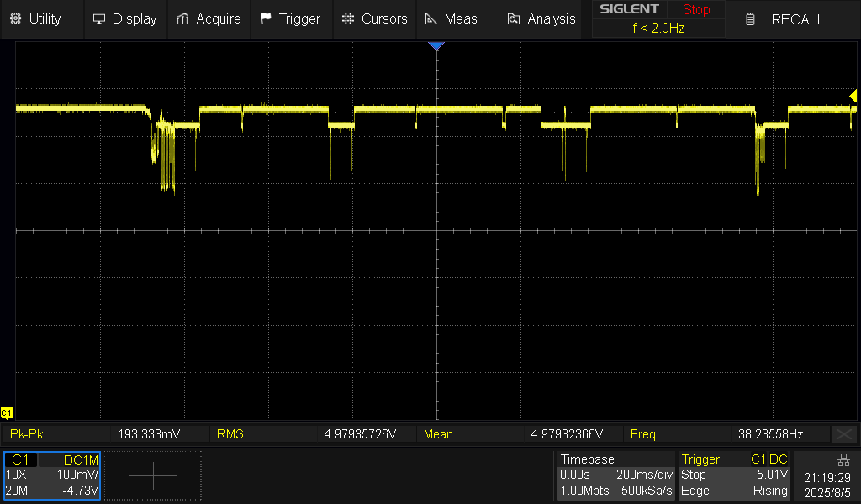Add a channel with the plus box
Screen dimensions: 861x504
tap(153, 475)
